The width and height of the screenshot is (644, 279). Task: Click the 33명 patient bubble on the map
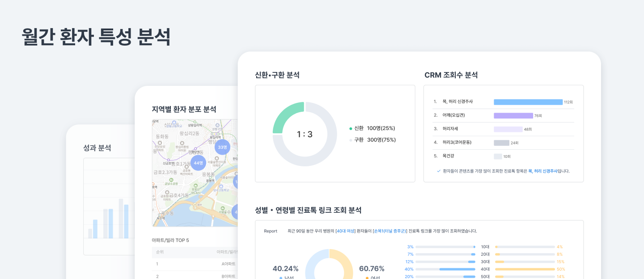(223, 148)
